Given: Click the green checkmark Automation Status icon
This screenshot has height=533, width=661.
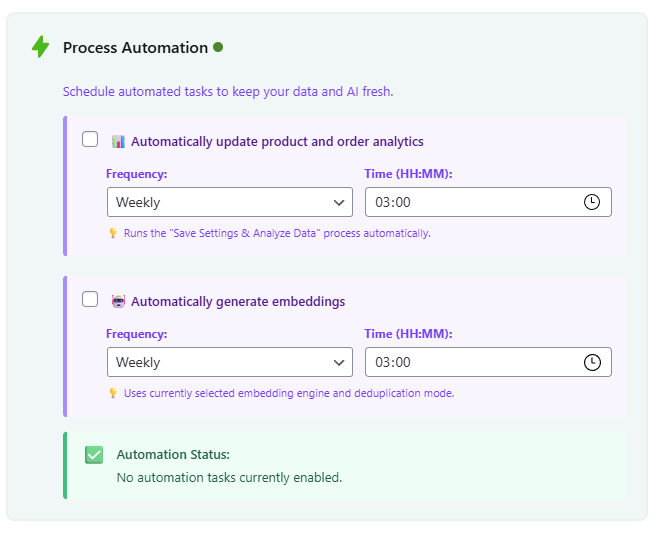Looking at the screenshot, I should 94,455.
